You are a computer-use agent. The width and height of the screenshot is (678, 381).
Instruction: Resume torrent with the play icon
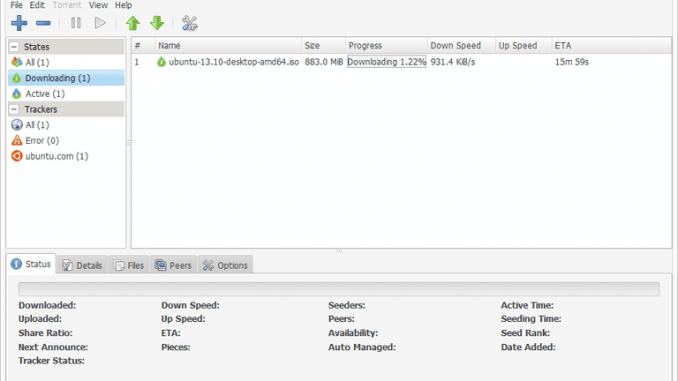click(100, 23)
